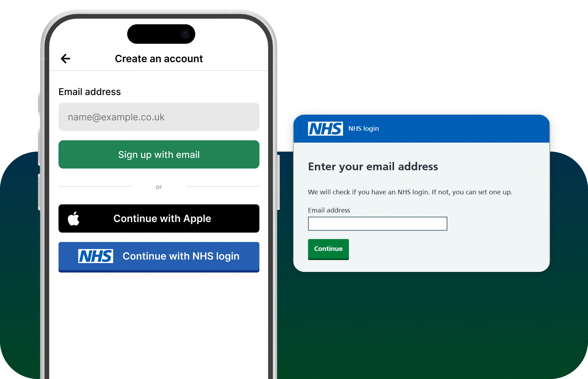
Task: Click the "We will check" description text
Action: click(410, 192)
